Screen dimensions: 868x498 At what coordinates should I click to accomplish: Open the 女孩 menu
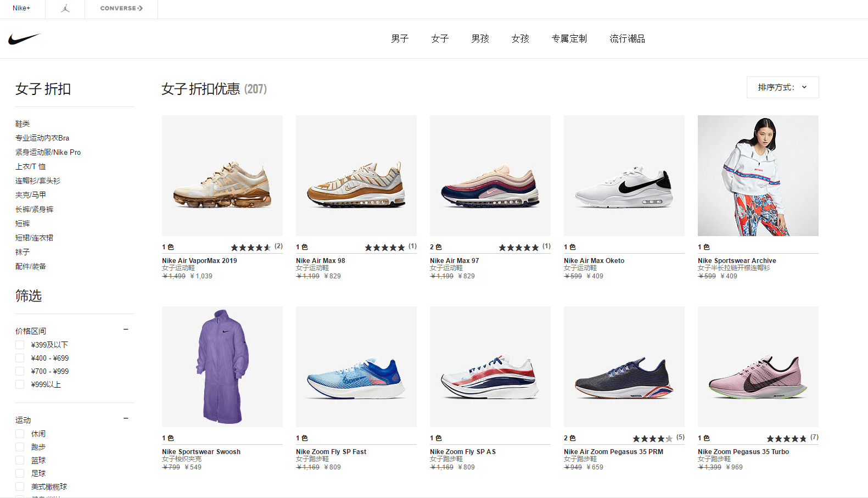pos(520,38)
